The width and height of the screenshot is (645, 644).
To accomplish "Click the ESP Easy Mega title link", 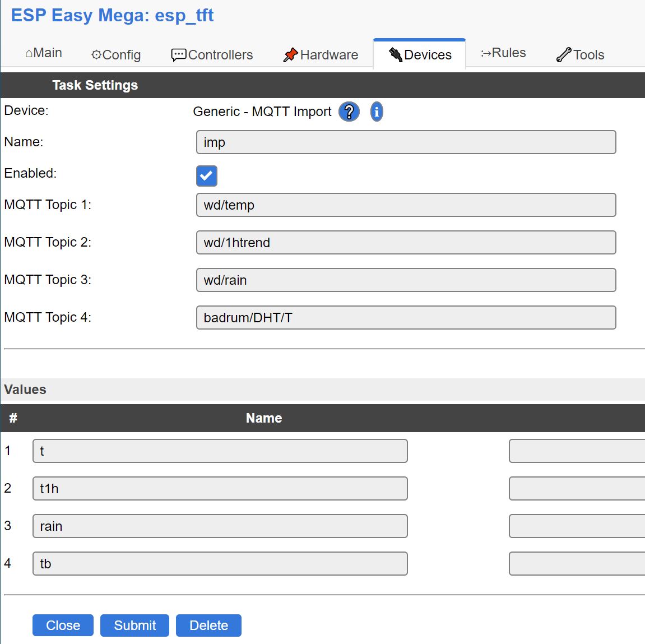I will (x=112, y=16).
